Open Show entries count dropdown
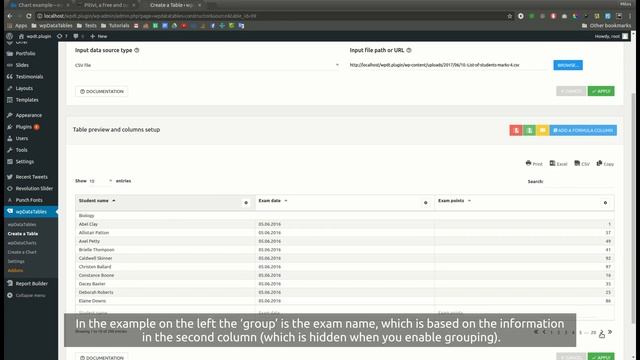Viewport: 640px width, 360px height. tap(100, 181)
